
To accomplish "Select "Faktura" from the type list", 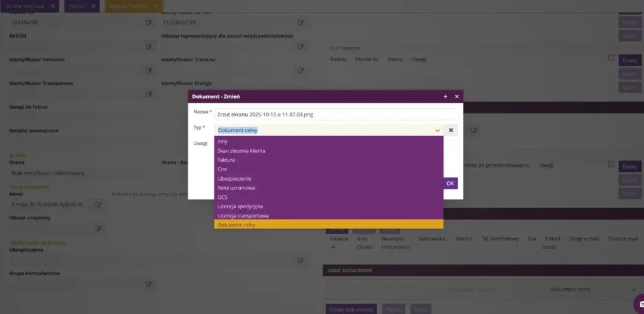I will tap(226, 160).
